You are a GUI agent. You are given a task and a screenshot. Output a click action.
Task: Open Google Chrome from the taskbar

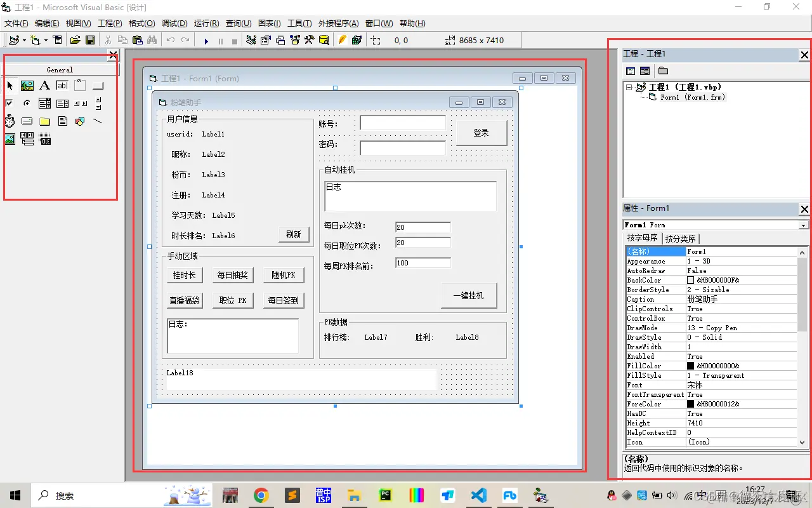click(261, 495)
